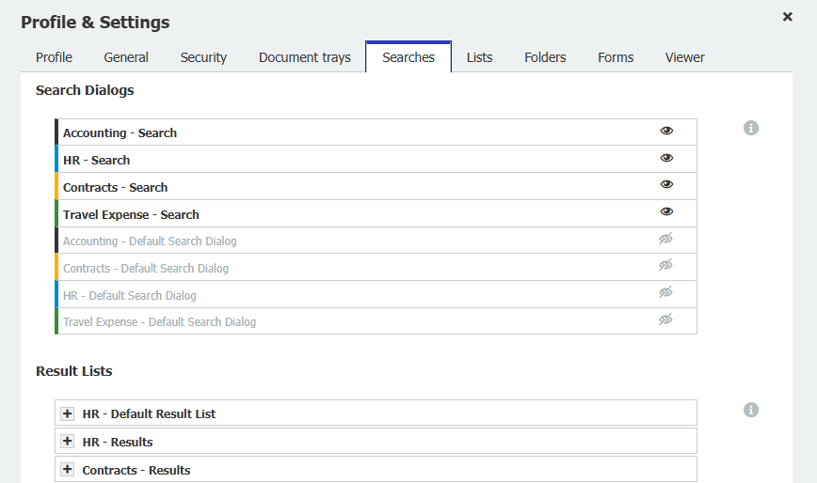Toggle visibility of HR - Search
The width and height of the screenshot is (817, 483).
666,158
